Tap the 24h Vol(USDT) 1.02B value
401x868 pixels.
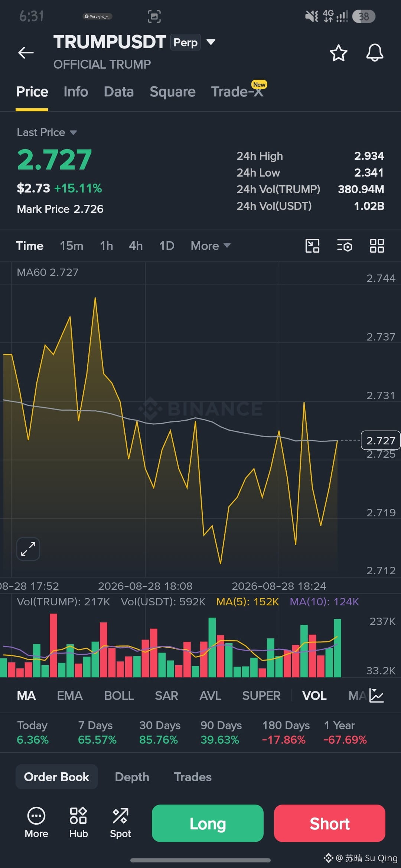click(369, 206)
